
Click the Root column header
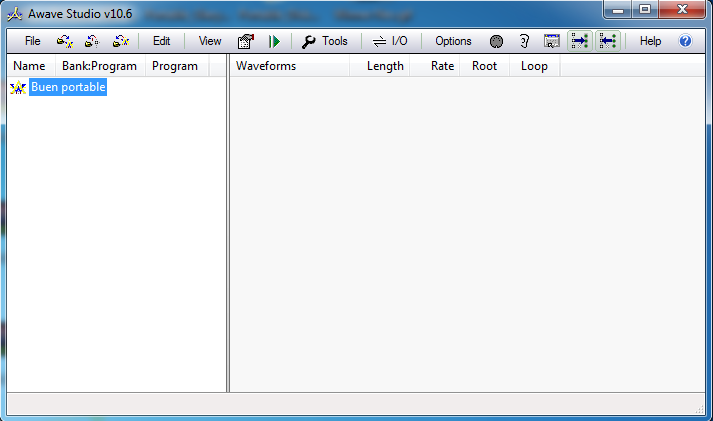coord(485,66)
